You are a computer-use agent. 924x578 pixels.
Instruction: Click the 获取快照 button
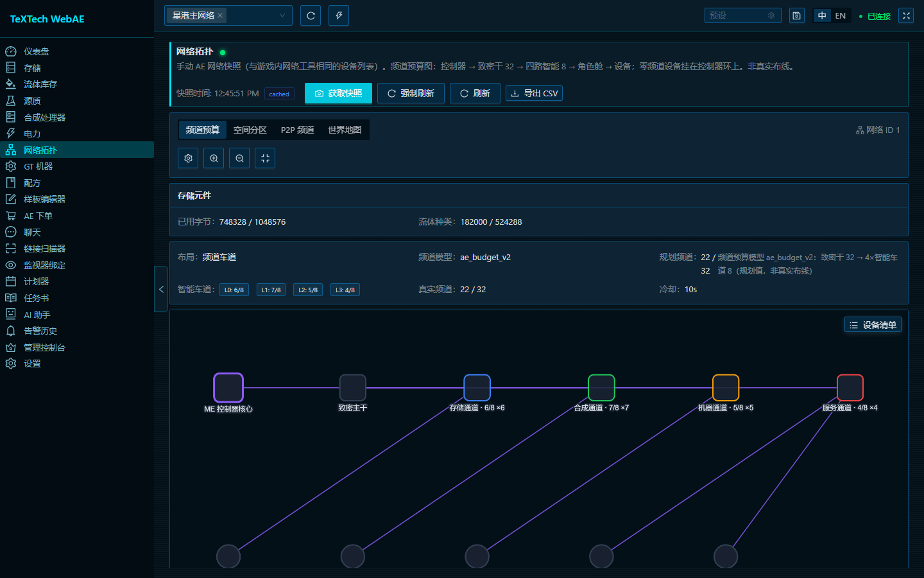338,93
